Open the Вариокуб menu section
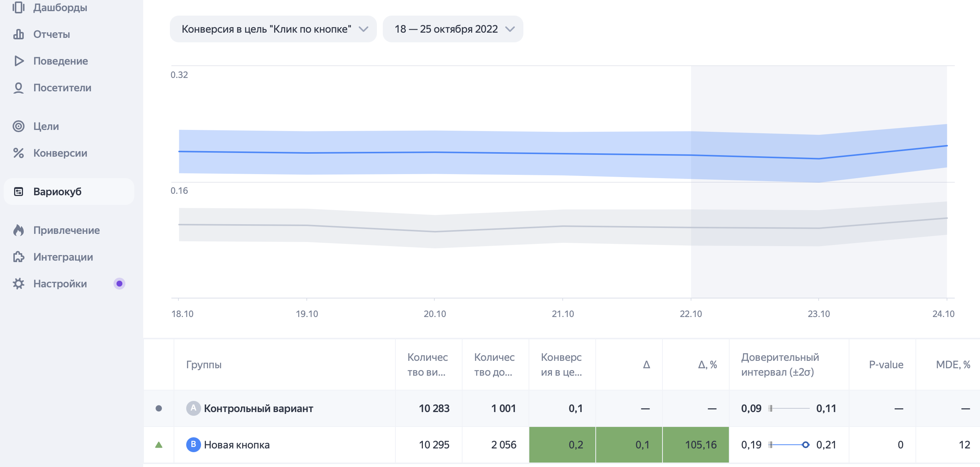 (57, 192)
